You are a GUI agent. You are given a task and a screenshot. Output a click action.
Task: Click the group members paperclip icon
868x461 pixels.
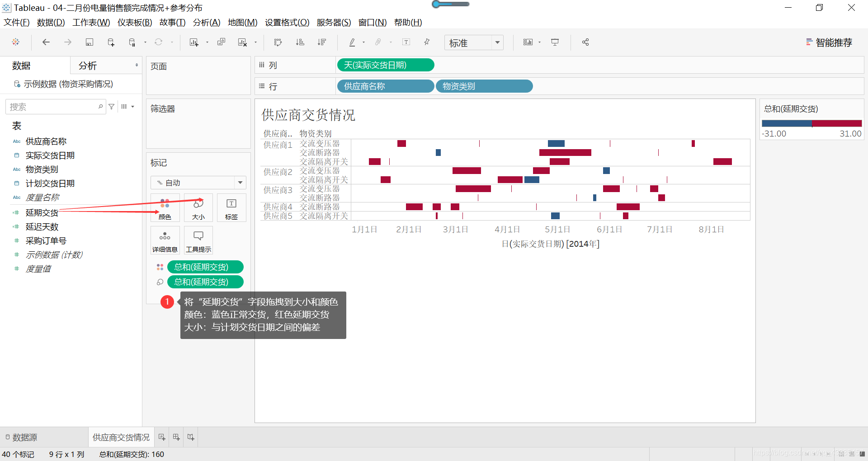[378, 42]
